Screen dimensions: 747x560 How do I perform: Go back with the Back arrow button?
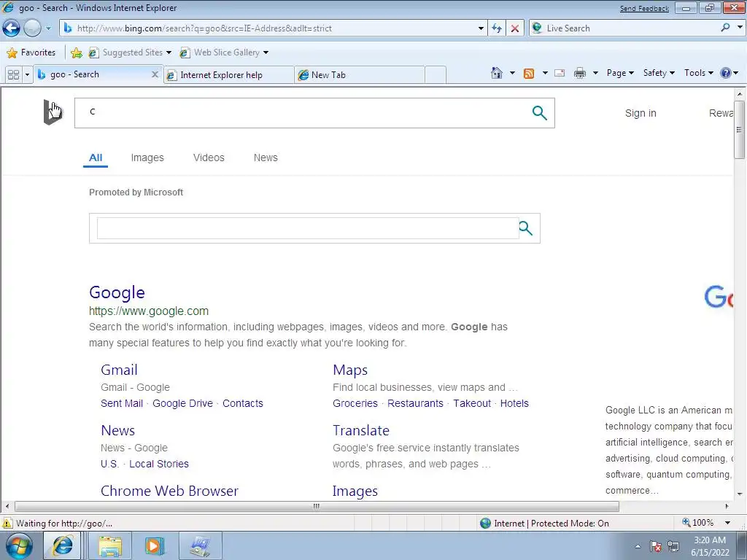[11, 28]
